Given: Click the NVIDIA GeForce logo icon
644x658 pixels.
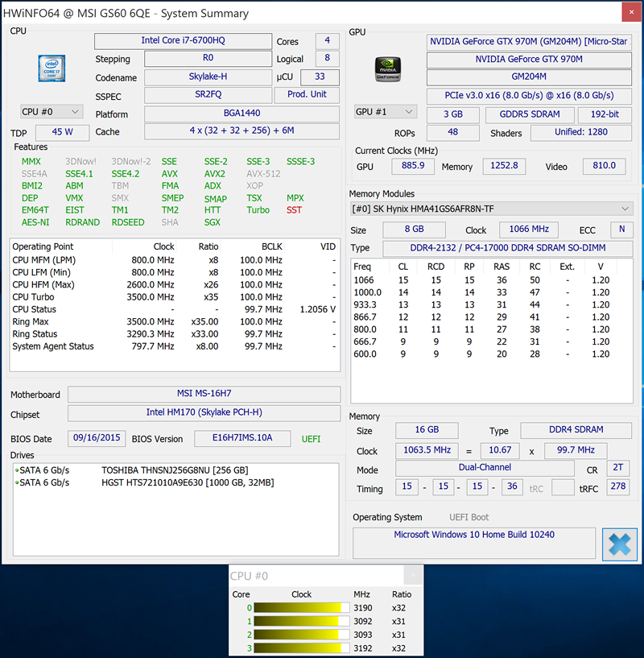Looking at the screenshot, I should [x=388, y=68].
